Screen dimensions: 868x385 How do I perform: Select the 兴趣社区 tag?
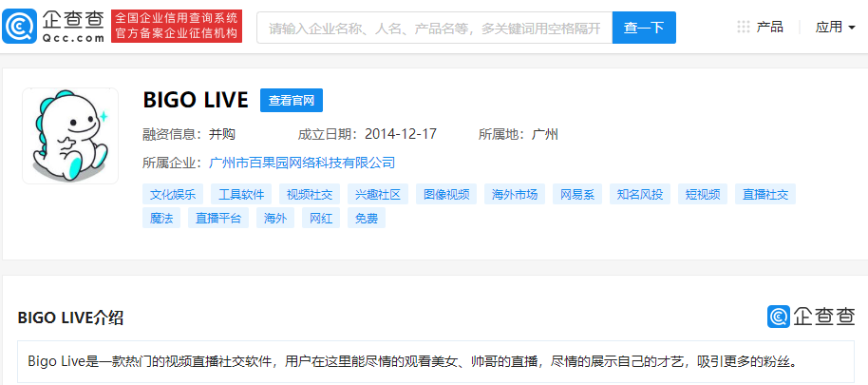tap(378, 195)
